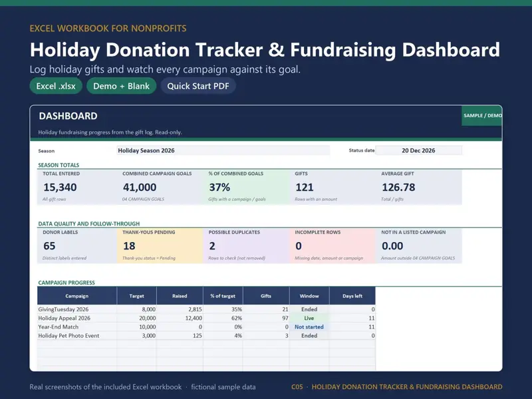Select the Donor Labels value 65
This screenshot has width=532, height=399.
coord(49,246)
